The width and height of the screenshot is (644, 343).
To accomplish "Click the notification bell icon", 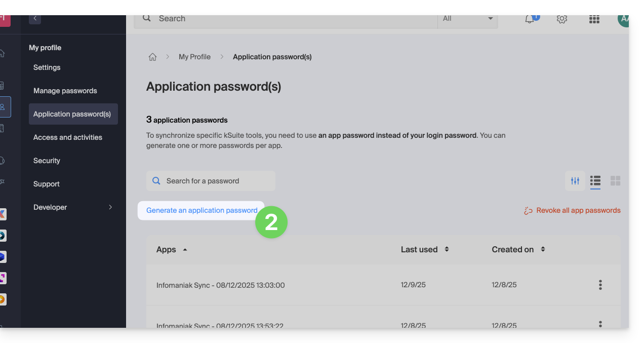I will pos(530,19).
